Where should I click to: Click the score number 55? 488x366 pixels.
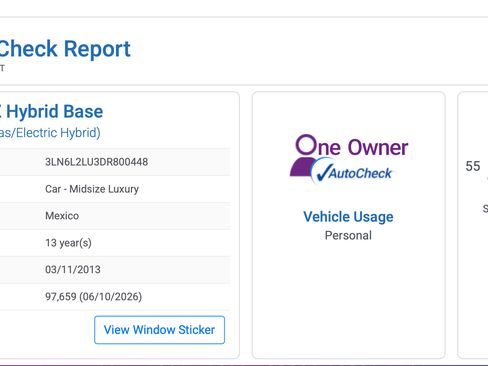pyautogui.click(x=473, y=166)
